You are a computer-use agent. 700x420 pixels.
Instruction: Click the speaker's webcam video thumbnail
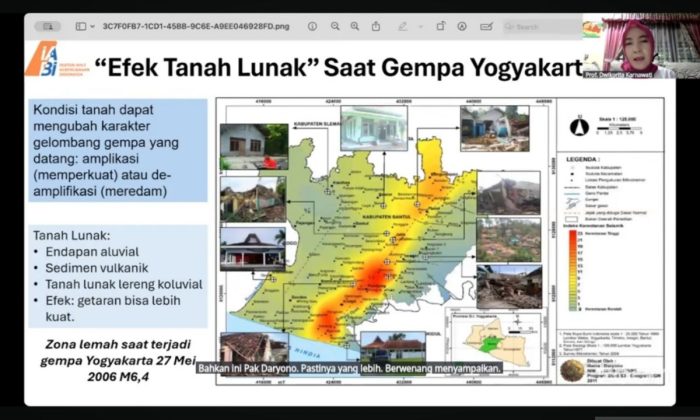coord(641,46)
